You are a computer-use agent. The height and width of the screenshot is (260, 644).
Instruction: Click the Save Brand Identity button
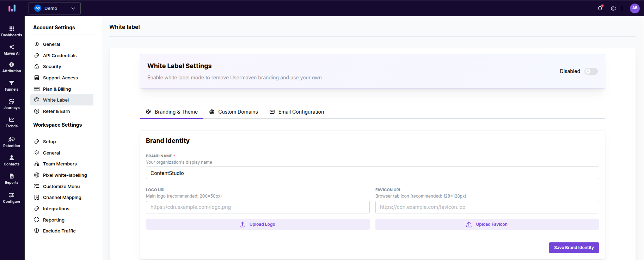[574, 248]
